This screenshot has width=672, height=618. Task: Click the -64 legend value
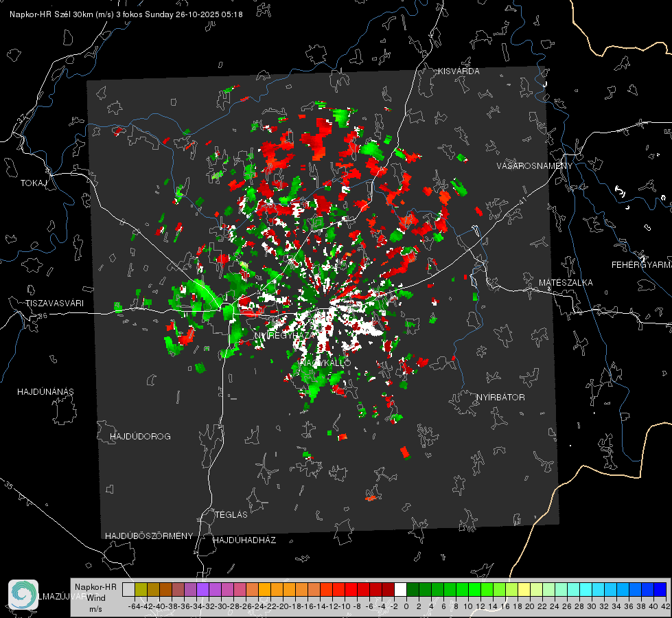pyautogui.click(x=133, y=606)
